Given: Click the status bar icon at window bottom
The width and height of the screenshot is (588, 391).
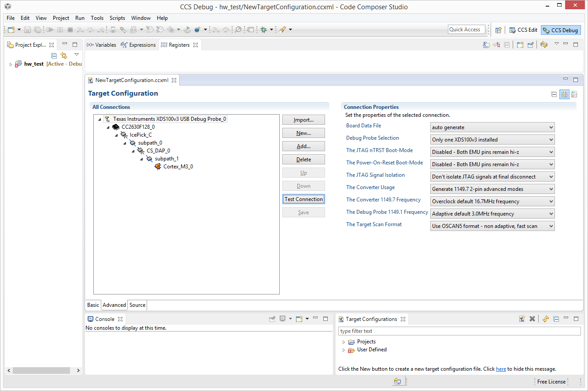Looking at the screenshot, I should (397, 381).
